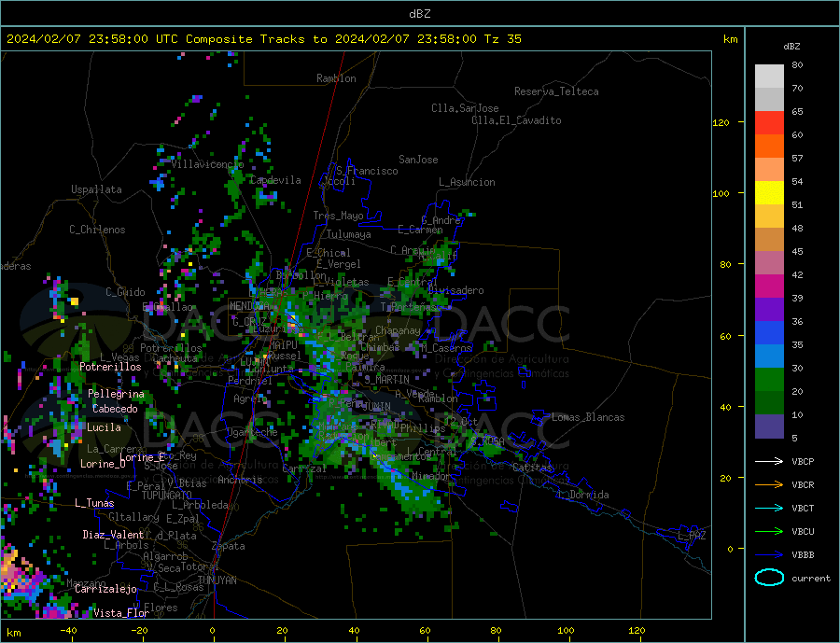Click the 'current' legend label

pyautogui.click(x=811, y=579)
